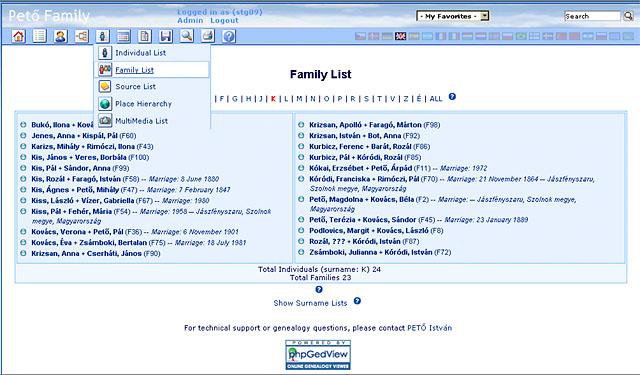
Task: Click the calendar icon in toolbar
Action: coord(124,36)
